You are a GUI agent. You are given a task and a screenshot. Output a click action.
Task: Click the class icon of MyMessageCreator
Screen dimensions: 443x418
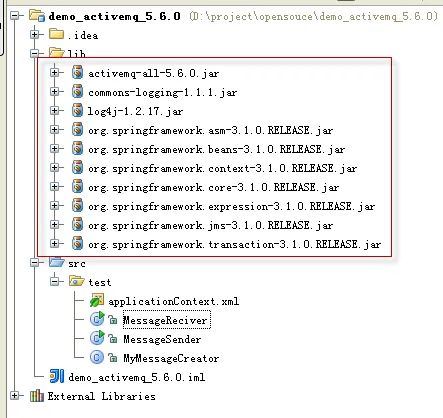[x=97, y=357]
